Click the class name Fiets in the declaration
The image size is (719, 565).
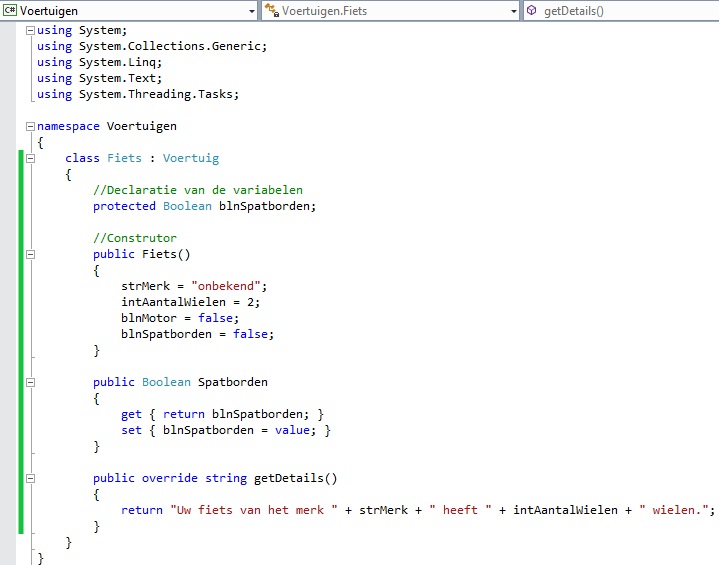coord(124,158)
